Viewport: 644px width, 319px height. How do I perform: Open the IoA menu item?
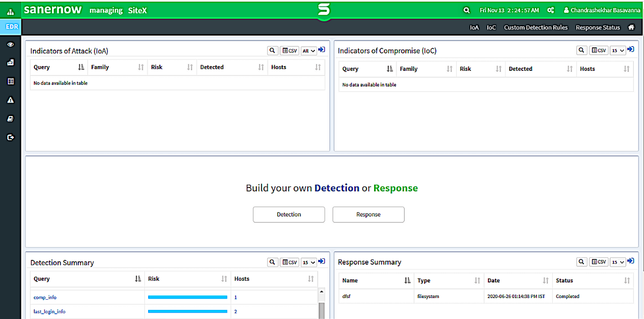pos(474,27)
